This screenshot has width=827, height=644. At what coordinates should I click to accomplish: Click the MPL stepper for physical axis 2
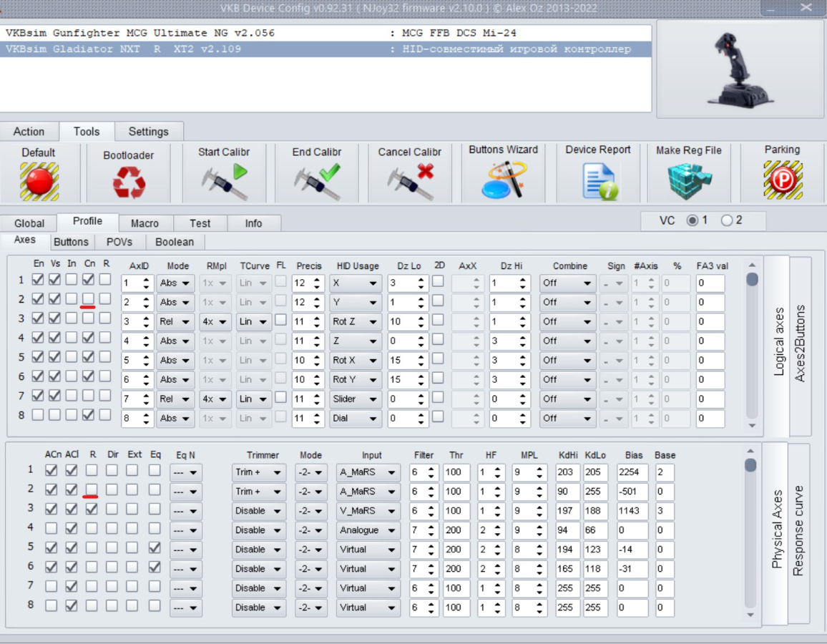539,492
